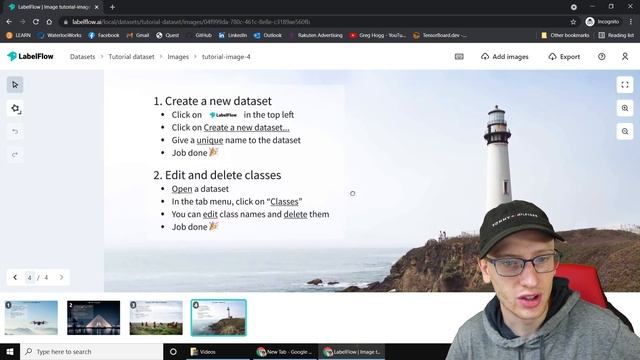The height and width of the screenshot is (360, 640).
Task: Open Images breadcrumb link
Action: click(178, 57)
